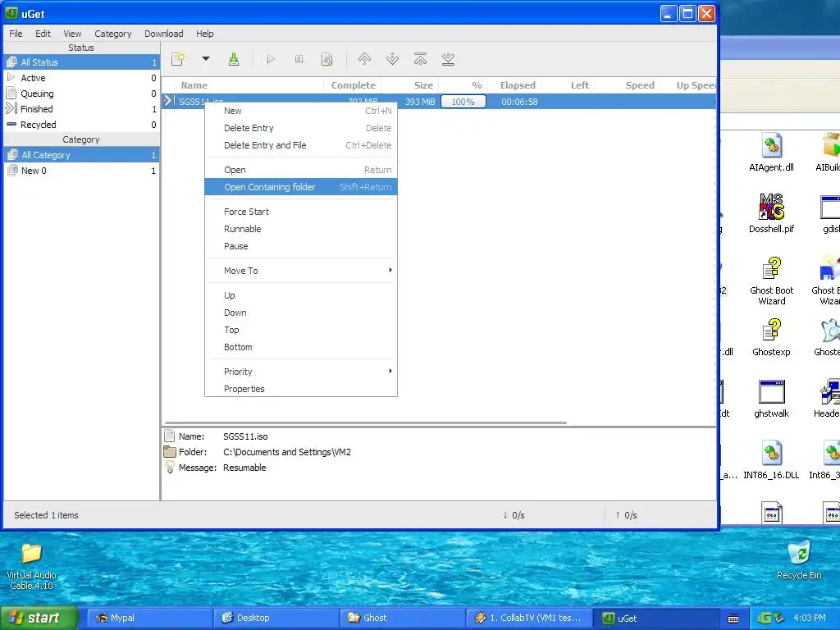Select the Recycled status filter

pyautogui.click(x=81, y=125)
